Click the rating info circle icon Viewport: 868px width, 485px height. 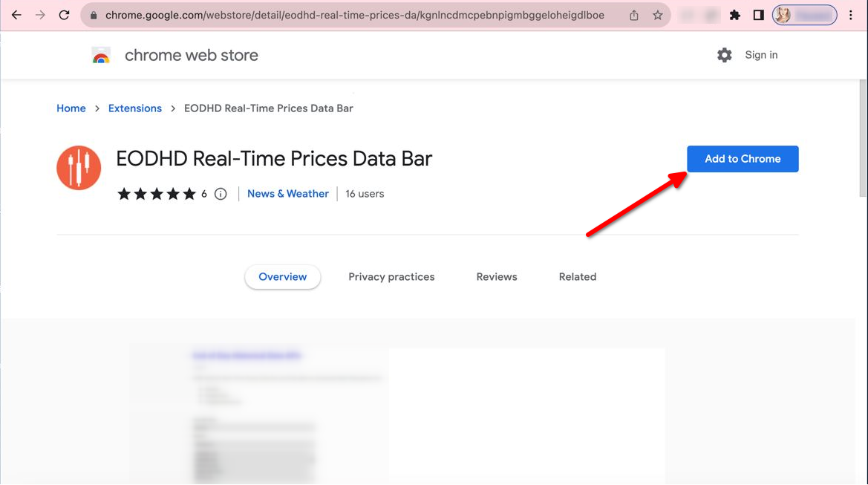221,194
